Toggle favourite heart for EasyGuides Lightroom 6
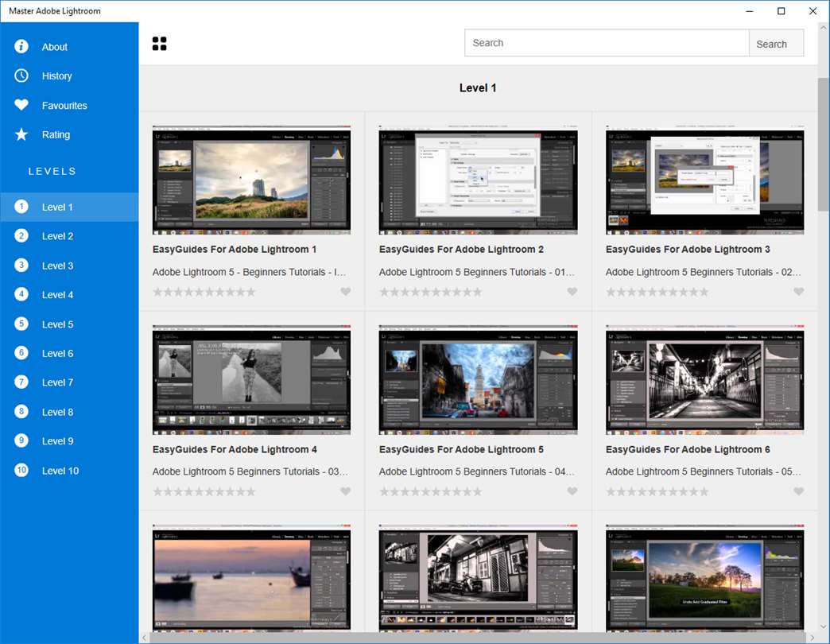This screenshot has height=644, width=830. [799, 491]
